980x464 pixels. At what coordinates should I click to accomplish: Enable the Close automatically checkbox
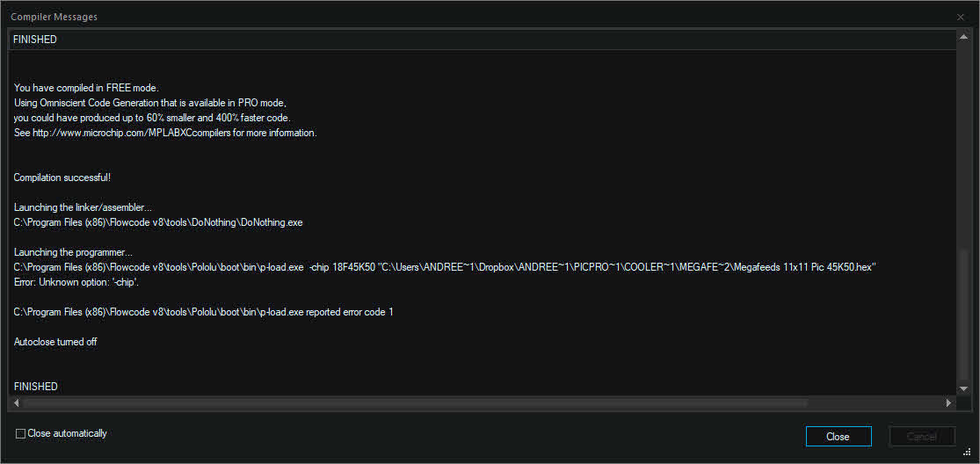(20, 433)
